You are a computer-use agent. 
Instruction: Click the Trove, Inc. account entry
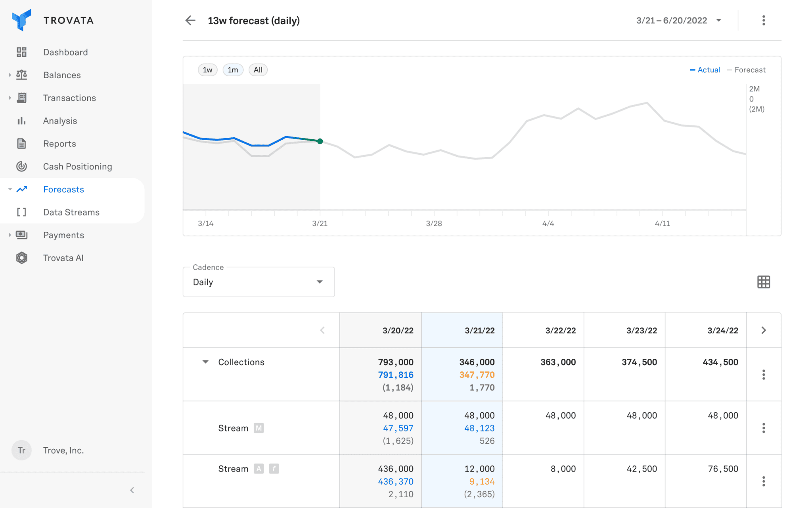(x=63, y=450)
